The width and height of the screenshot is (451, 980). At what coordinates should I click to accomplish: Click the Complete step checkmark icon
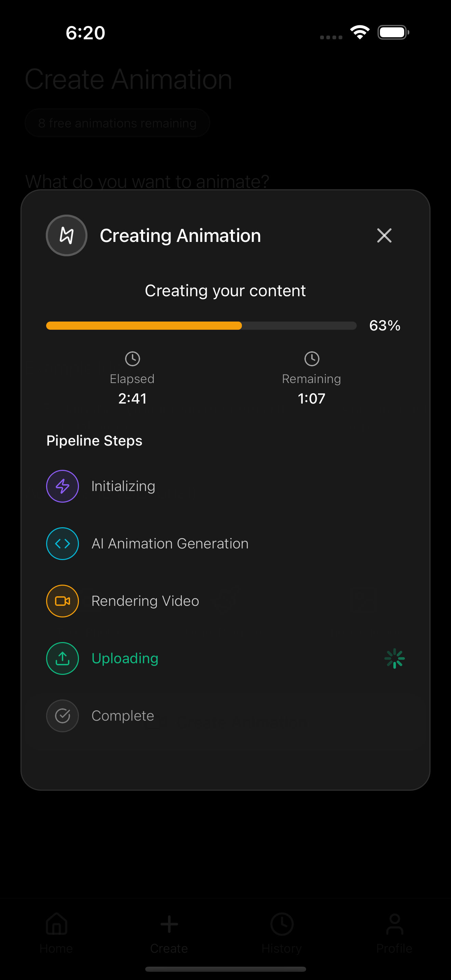63,716
